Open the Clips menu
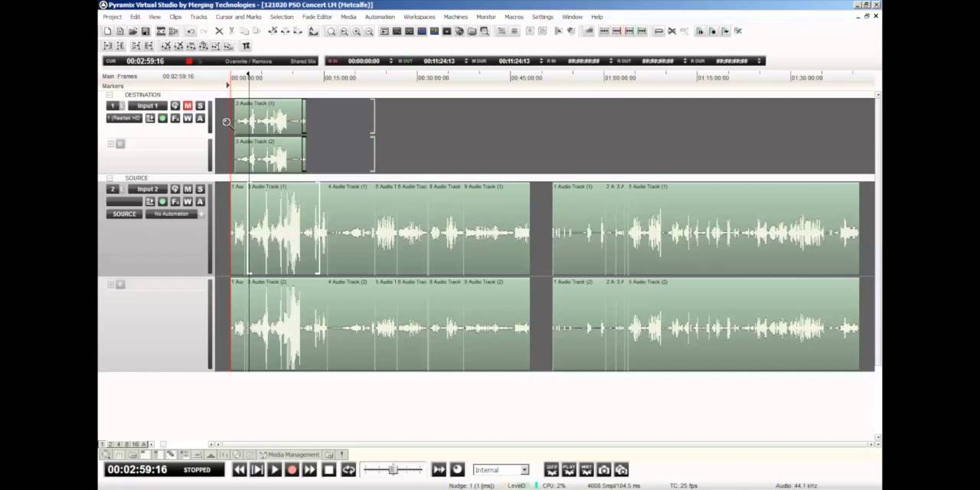Screen dimensions: 980x490 tap(175, 17)
